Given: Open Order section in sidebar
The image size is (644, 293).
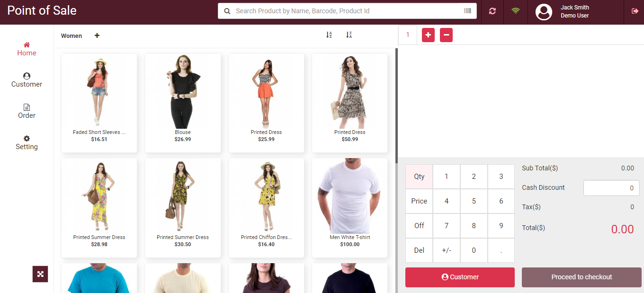Looking at the screenshot, I should (x=27, y=112).
